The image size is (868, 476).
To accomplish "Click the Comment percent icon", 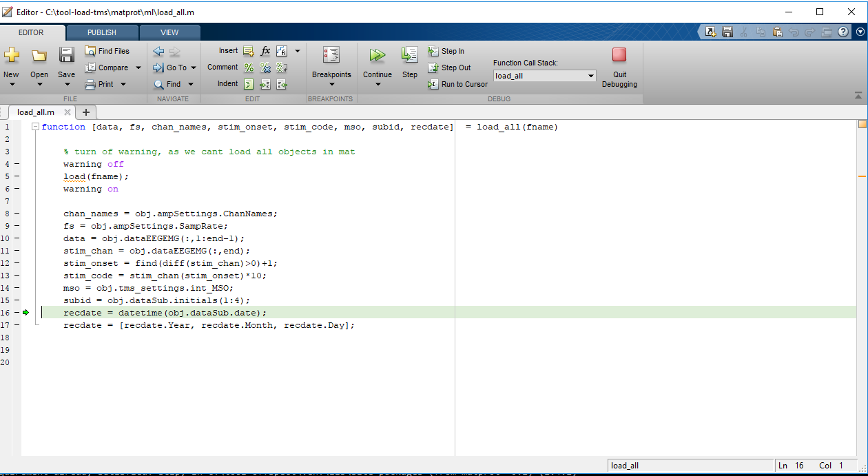I will [x=249, y=68].
